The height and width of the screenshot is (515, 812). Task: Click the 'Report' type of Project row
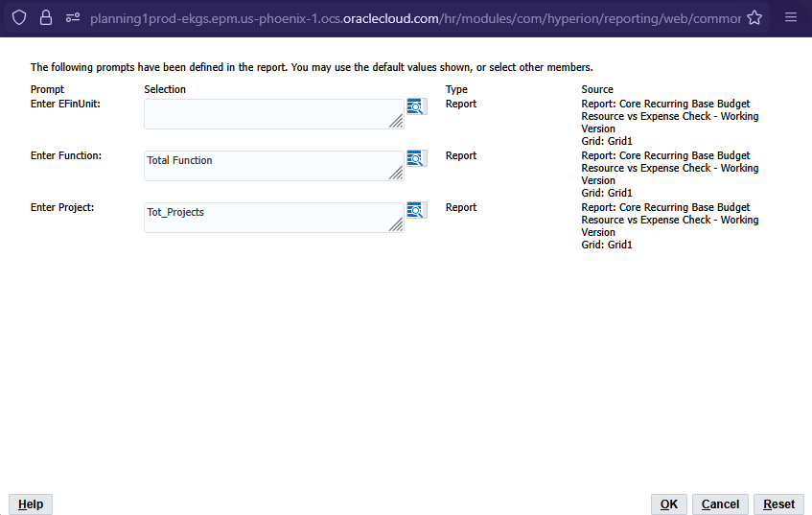tap(461, 207)
